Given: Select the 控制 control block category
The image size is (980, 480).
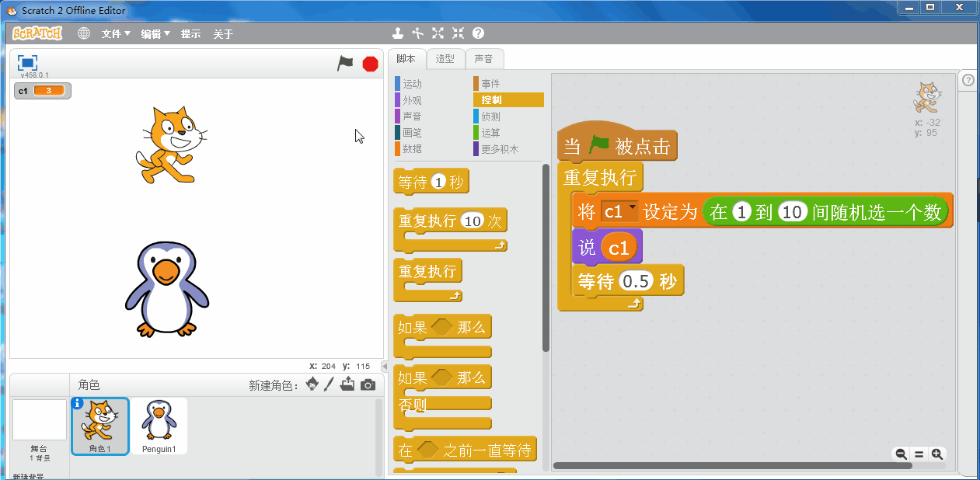Looking at the screenshot, I should (x=508, y=100).
